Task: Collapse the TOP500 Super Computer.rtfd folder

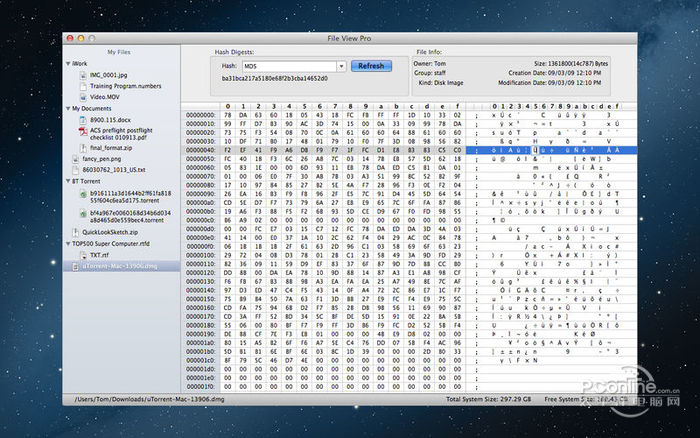Action: [x=68, y=243]
